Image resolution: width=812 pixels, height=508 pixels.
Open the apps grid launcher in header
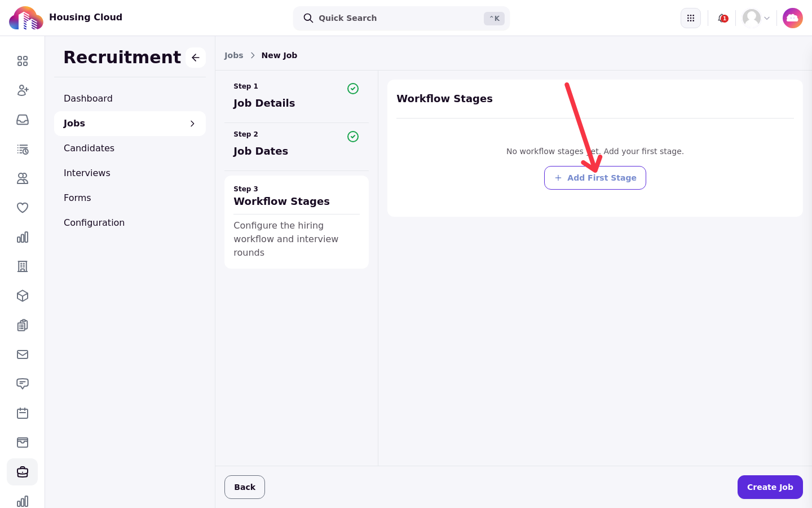[x=691, y=18]
